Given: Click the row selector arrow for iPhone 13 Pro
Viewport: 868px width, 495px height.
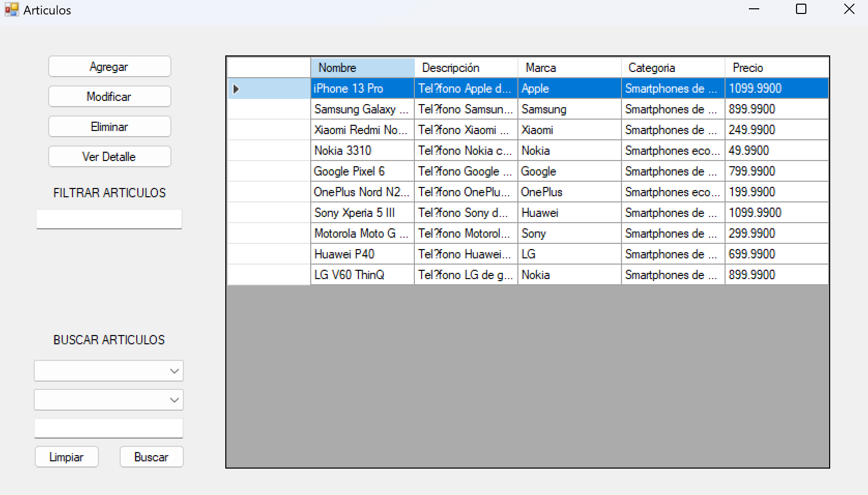Looking at the screenshot, I should point(236,89).
